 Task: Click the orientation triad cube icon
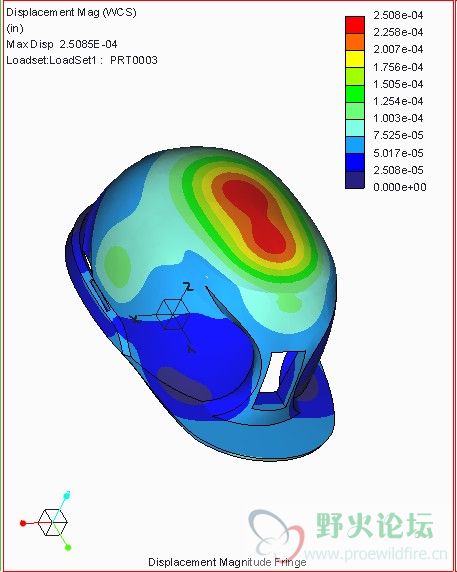tap(53, 522)
